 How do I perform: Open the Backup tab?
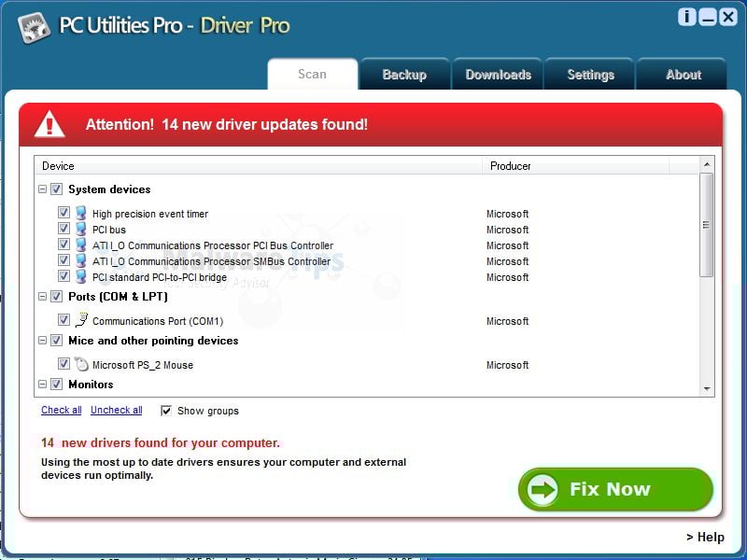[404, 75]
